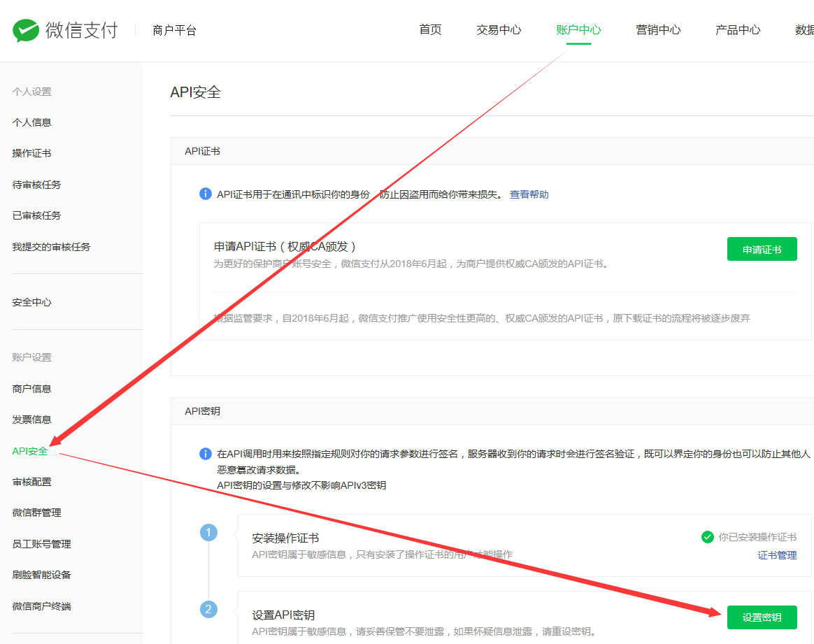Go to 安全中心 in the sidebar
Screen dimensions: 814x644
coord(32,303)
